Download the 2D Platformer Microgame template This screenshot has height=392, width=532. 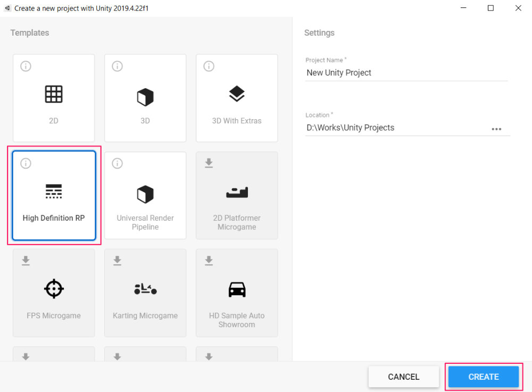[x=209, y=163]
